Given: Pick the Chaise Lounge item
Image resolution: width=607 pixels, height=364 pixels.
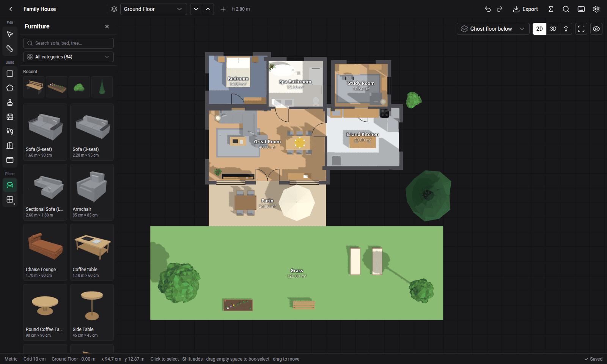Looking at the screenshot, I should (45, 252).
